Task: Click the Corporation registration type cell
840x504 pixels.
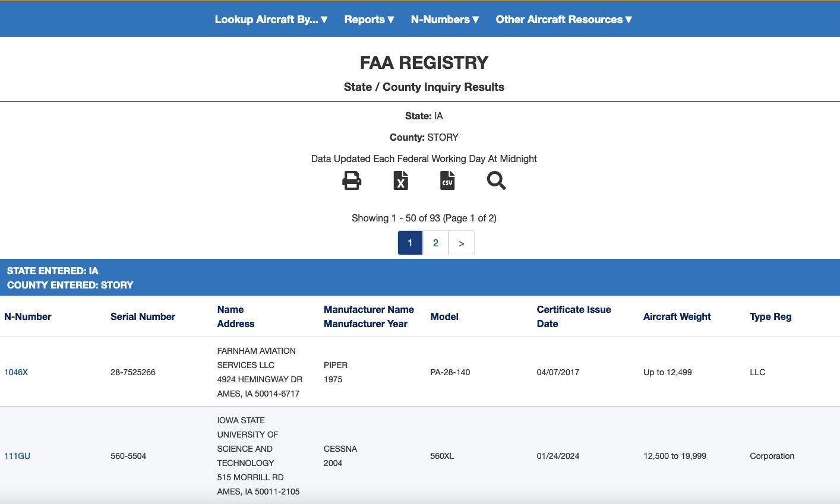Action: click(x=772, y=456)
